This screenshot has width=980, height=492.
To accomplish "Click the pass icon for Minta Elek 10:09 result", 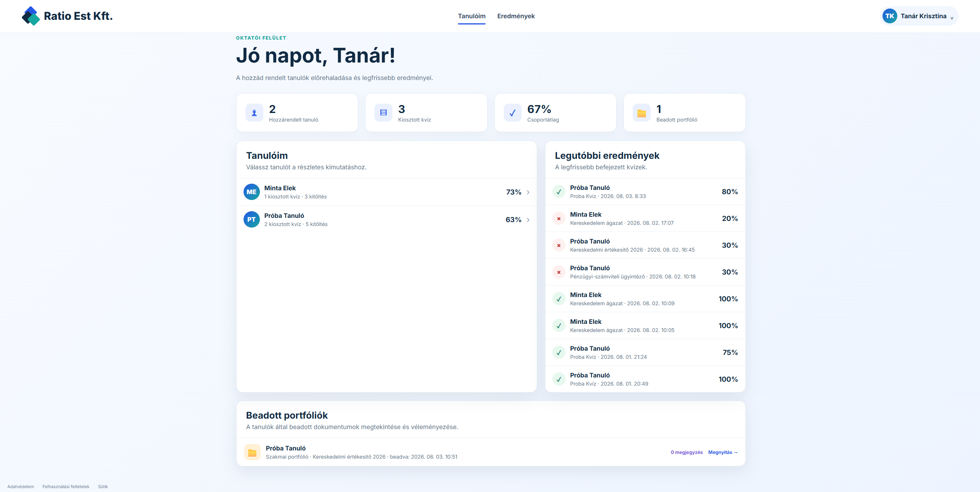I will tap(559, 299).
